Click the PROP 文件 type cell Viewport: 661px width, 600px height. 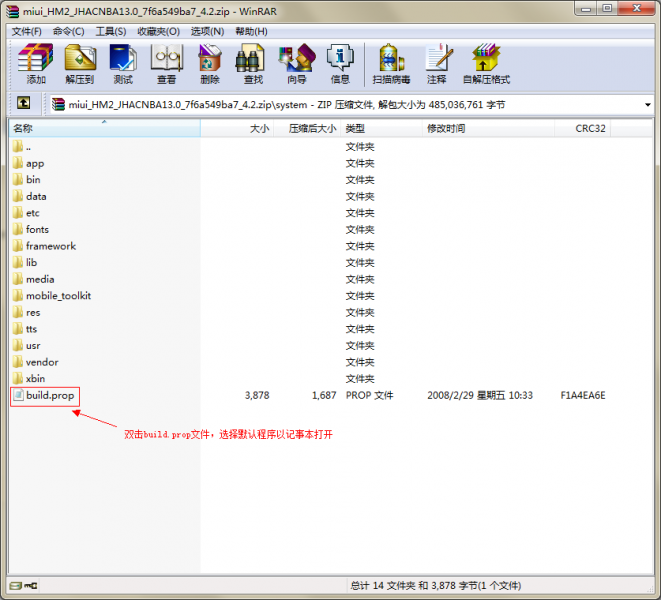[x=369, y=395]
